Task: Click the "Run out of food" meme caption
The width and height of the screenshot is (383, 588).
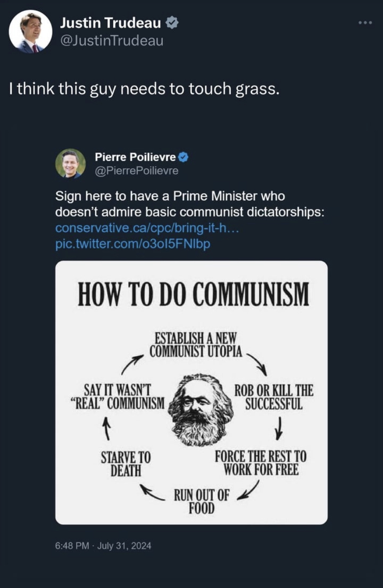Action: [201, 501]
